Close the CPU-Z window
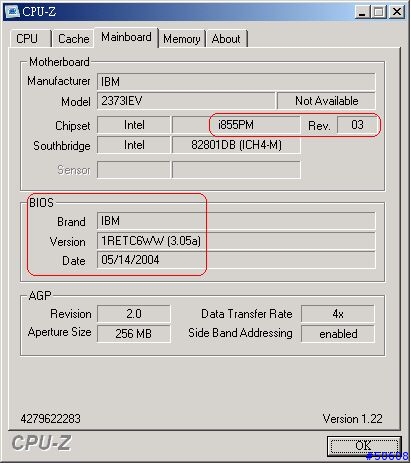Viewport: 411px width, 464px height. [397, 12]
